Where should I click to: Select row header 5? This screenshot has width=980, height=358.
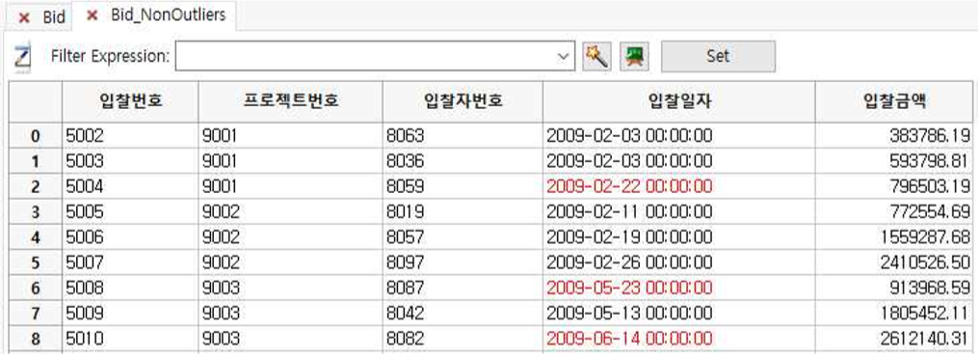click(36, 262)
